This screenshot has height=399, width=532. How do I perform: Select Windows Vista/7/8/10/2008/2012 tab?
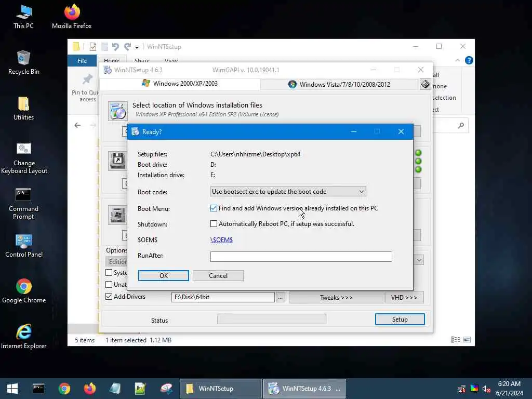[x=339, y=84]
